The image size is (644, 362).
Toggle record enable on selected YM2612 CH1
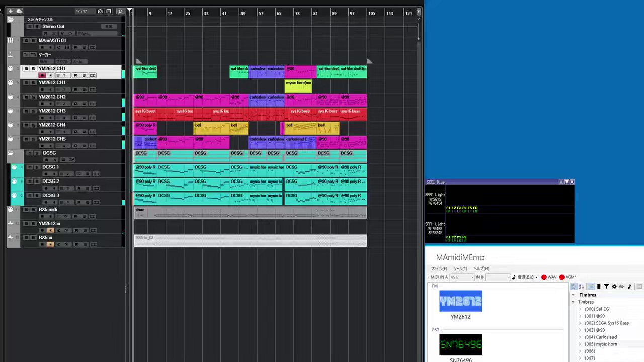tap(42, 75)
